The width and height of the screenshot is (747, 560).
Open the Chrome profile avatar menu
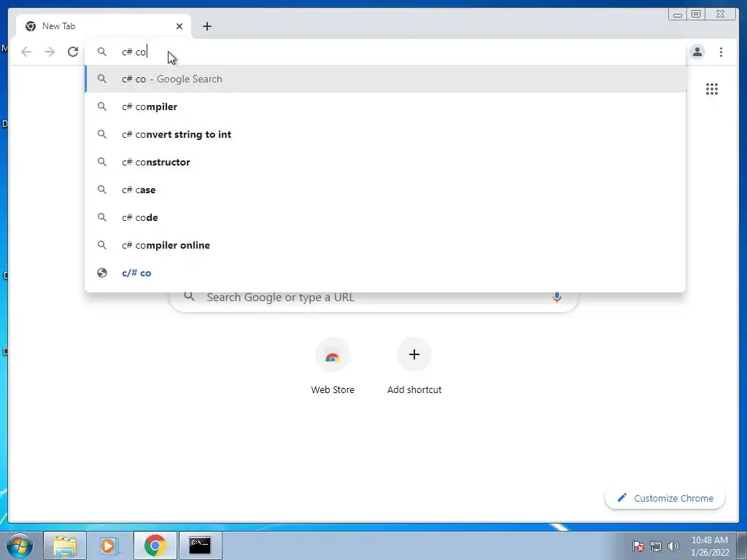click(697, 52)
